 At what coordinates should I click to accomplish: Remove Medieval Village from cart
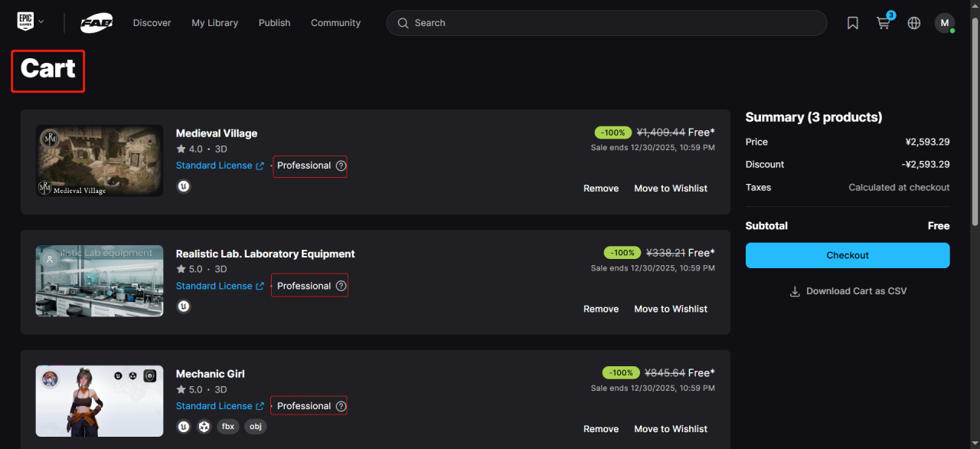tap(601, 188)
